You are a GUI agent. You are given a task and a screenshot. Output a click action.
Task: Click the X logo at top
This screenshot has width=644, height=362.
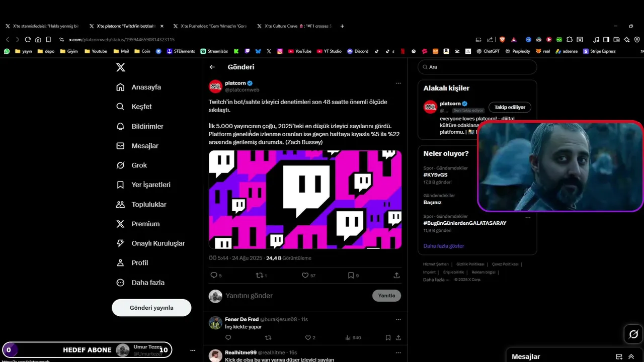point(121,67)
